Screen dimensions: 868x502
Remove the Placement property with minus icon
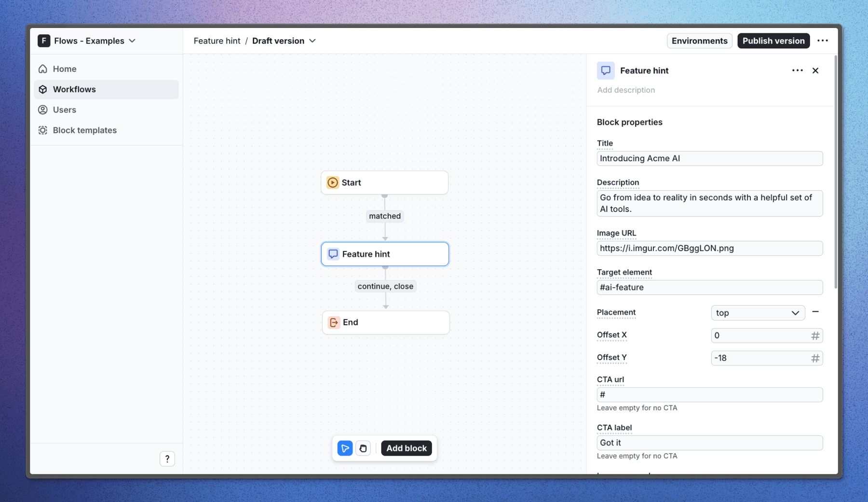[x=816, y=312]
